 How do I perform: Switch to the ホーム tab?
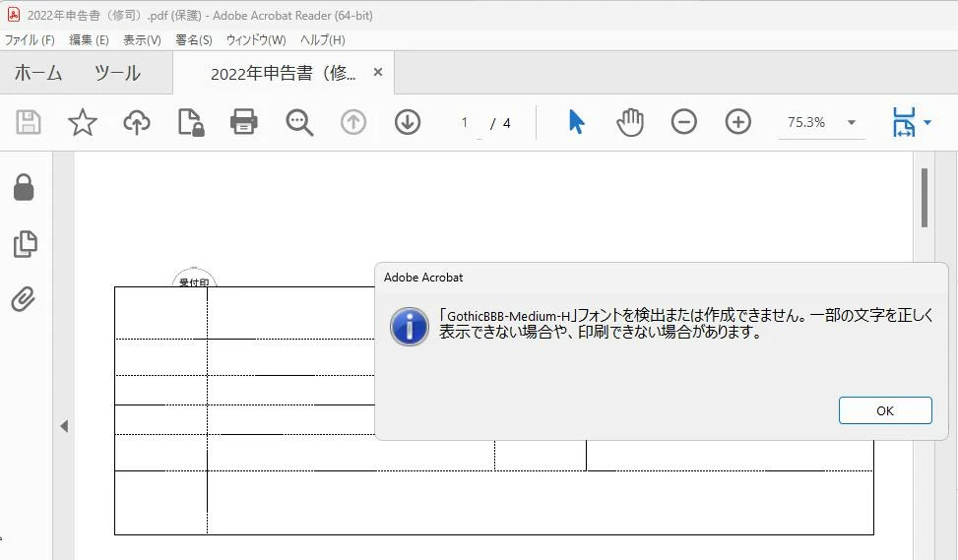pyautogui.click(x=38, y=73)
